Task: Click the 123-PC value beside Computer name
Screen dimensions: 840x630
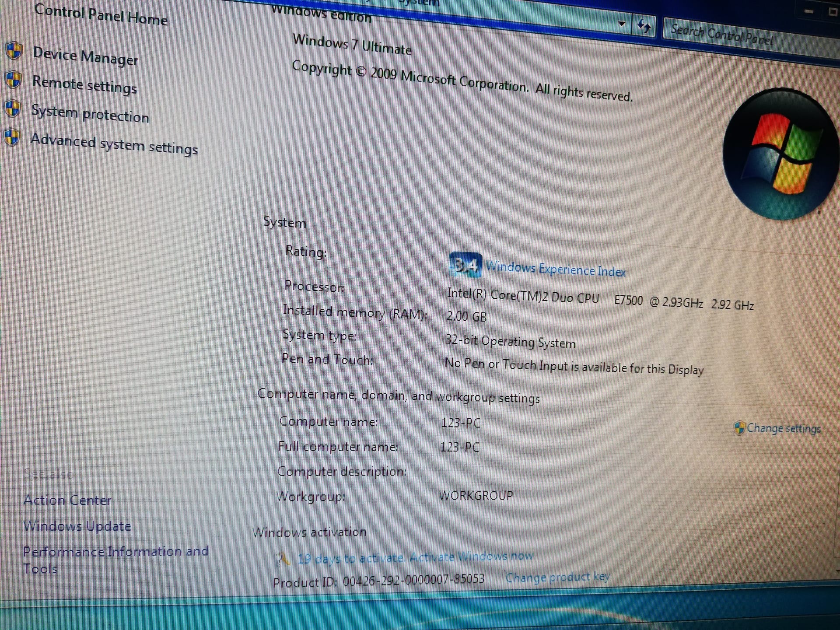Action: [461, 423]
